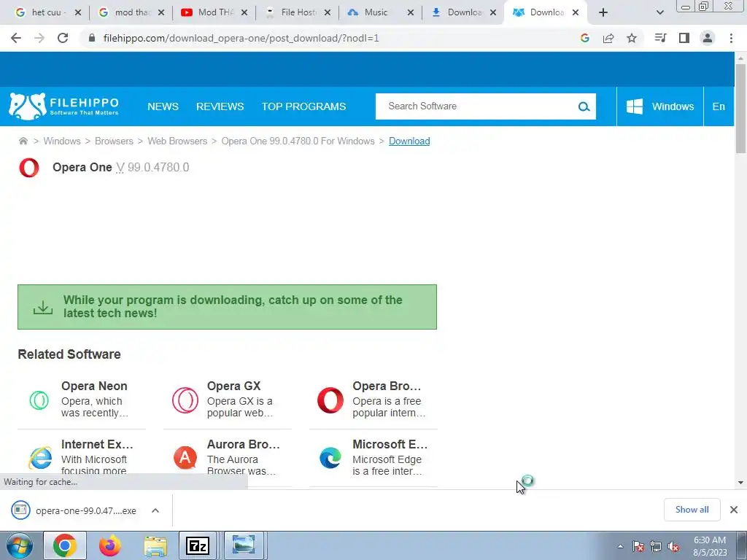Screen dimensions: 747x560
Task: Reload the page with the refresh icon
Action: click(63, 38)
